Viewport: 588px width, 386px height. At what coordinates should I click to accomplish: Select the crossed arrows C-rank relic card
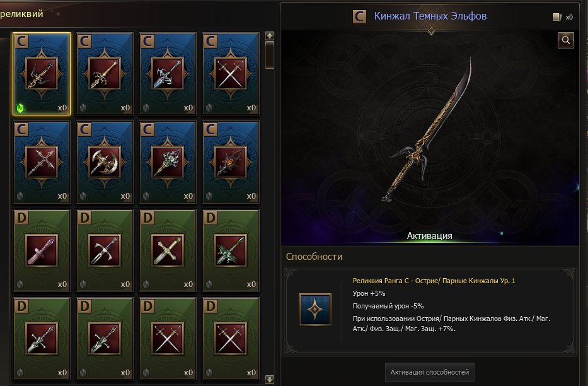tap(41, 162)
